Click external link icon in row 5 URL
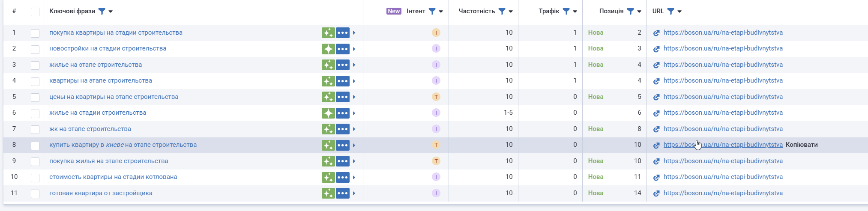The height and width of the screenshot is (211, 868). [x=656, y=97]
